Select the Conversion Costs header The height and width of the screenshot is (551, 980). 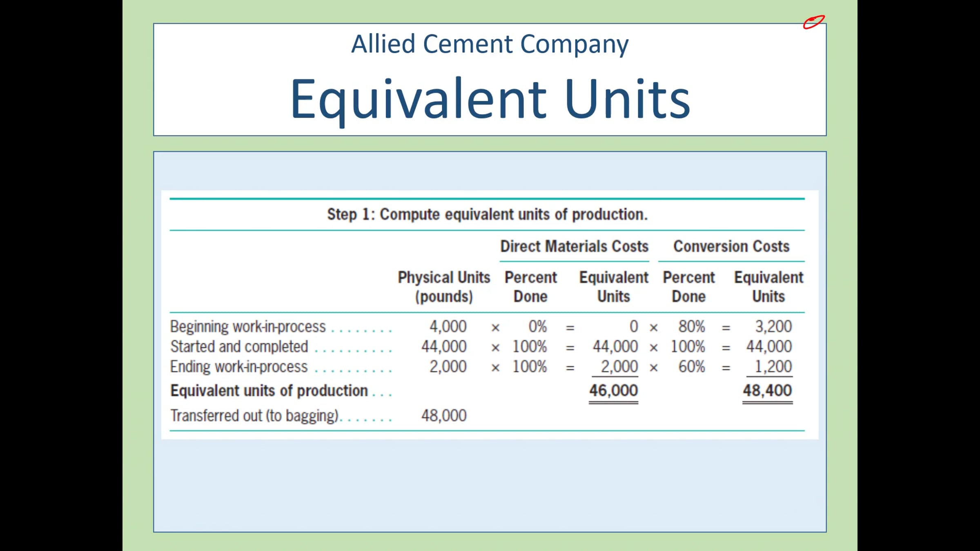[731, 247]
